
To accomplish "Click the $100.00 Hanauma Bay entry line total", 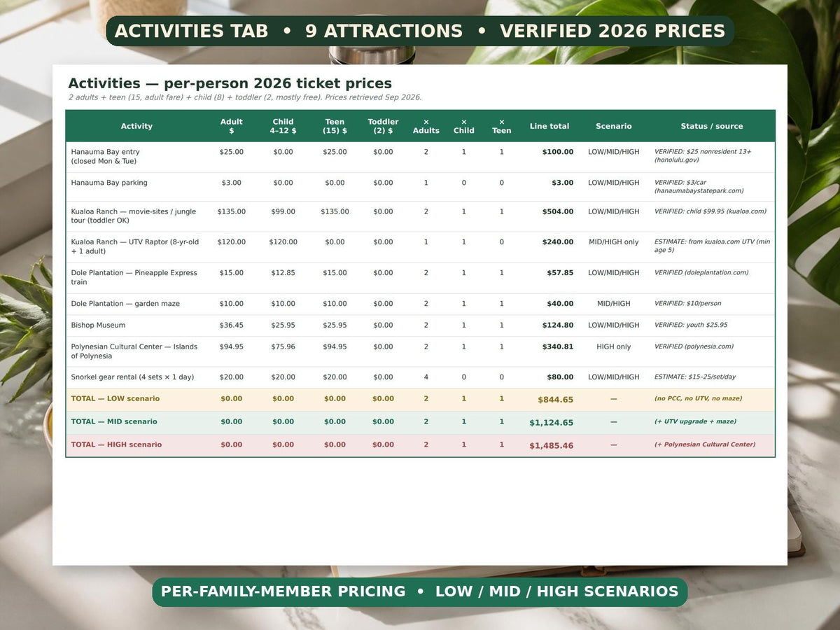I will pyautogui.click(x=558, y=152).
